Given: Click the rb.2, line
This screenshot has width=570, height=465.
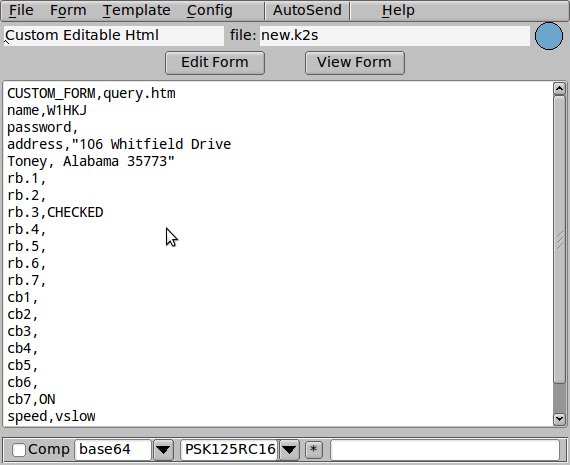Looking at the screenshot, I should pyautogui.click(x=27, y=196).
